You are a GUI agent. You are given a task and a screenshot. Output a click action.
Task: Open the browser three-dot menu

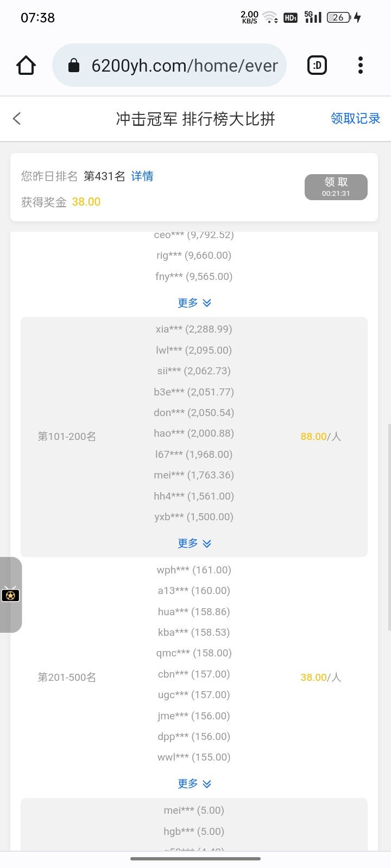pos(360,66)
